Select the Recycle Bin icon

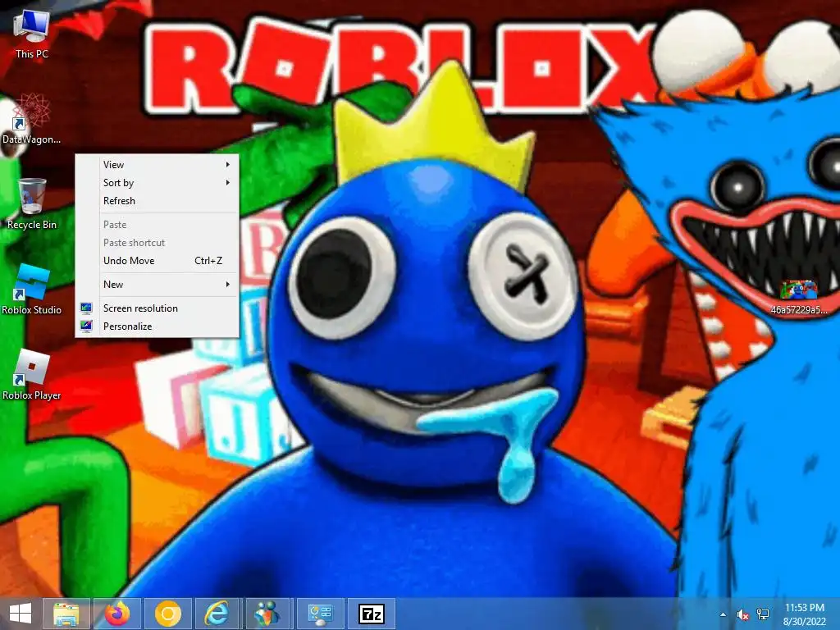coord(32,204)
